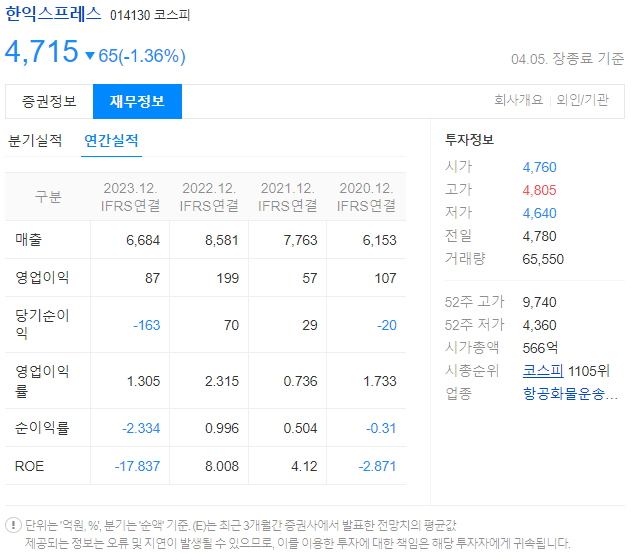This screenshot has height=560, width=631.
Task: Select the 재무정보 tab
Action: point(137,101)
